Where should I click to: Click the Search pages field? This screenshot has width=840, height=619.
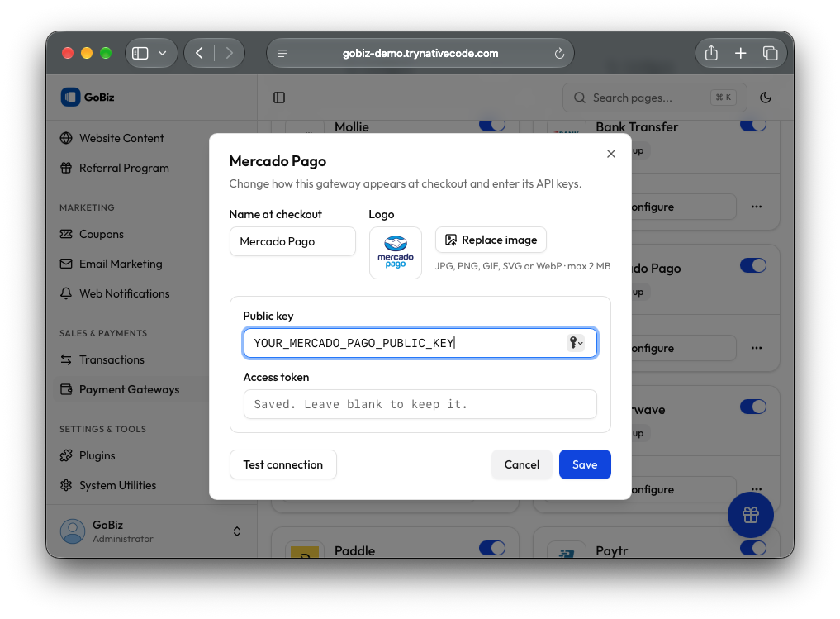[654, 98]
